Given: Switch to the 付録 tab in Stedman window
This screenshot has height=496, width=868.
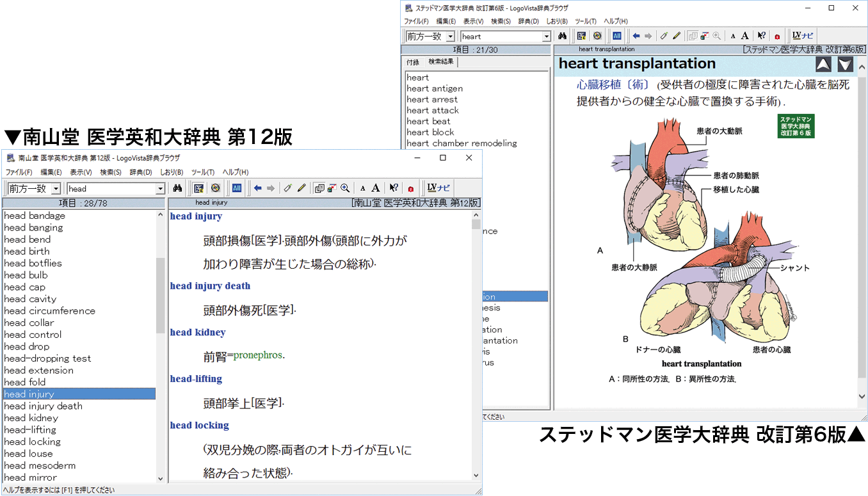Looking at the screenshot, I should 413,62.
